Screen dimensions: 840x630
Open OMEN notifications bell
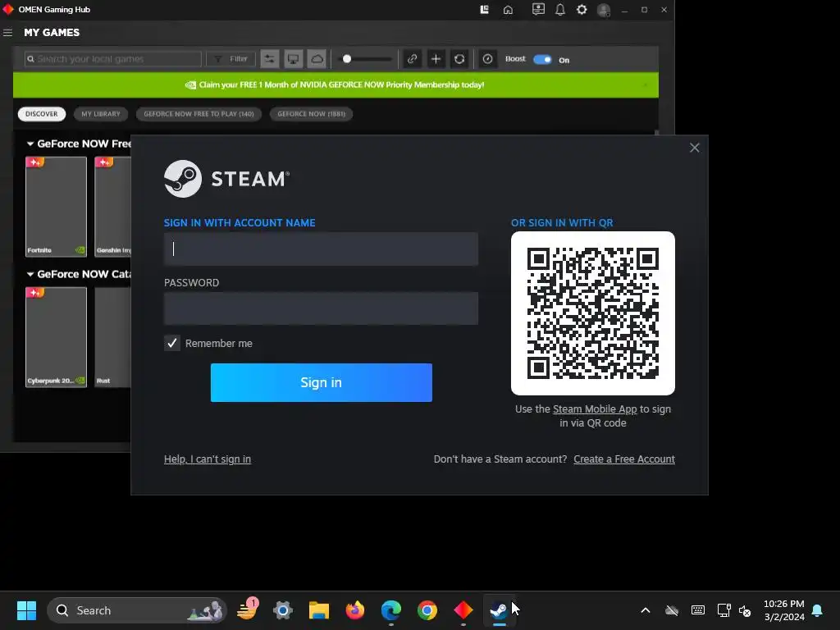tap(559, 10)
